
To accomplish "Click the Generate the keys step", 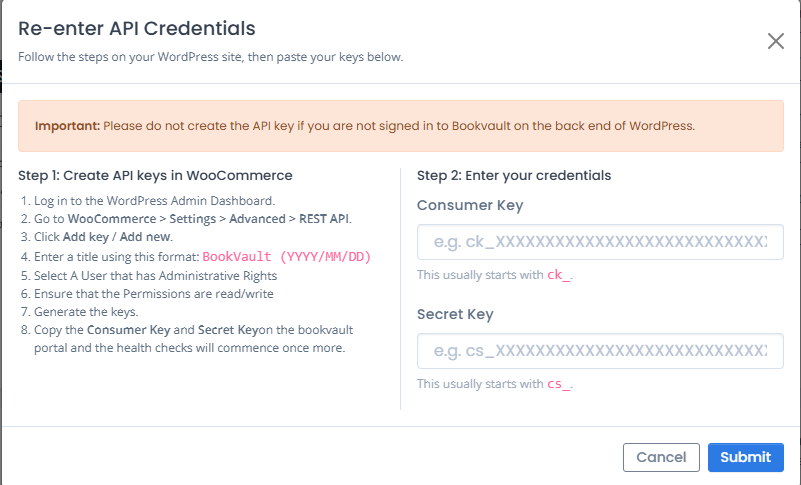I will [85, 312].
